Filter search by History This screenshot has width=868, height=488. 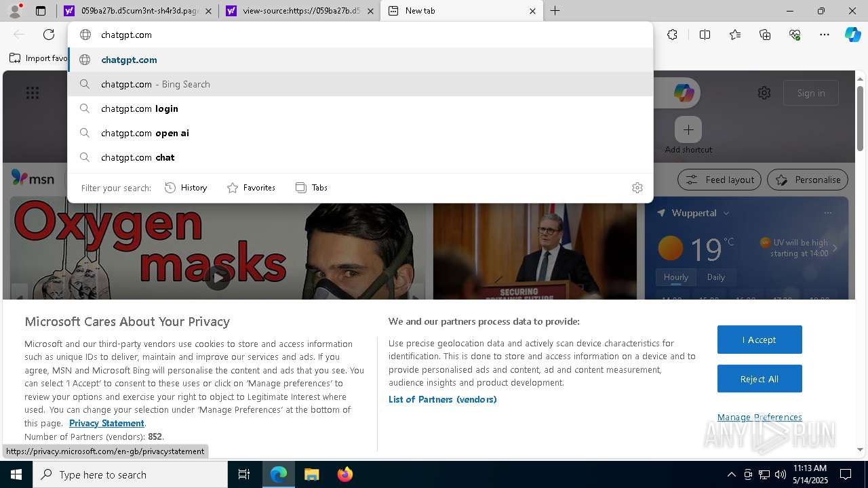[186, 188]
